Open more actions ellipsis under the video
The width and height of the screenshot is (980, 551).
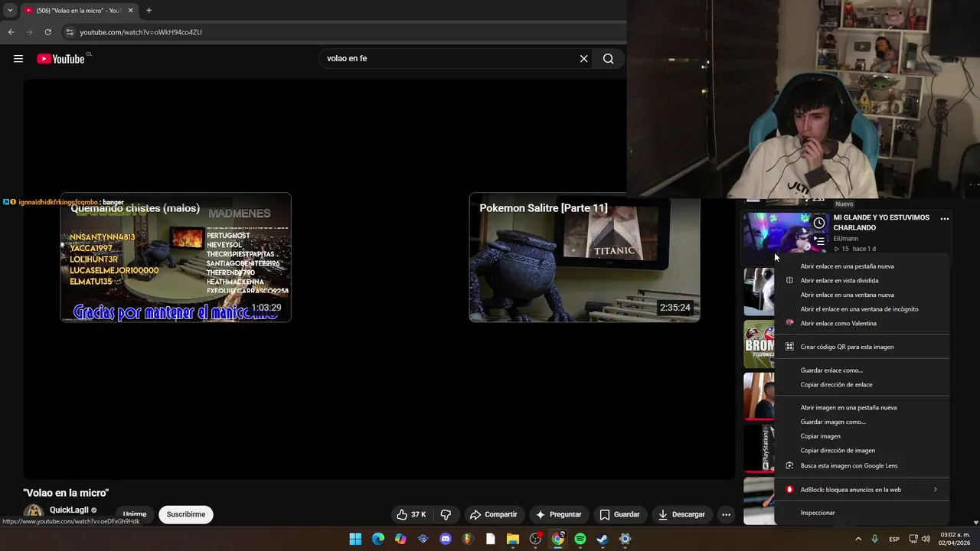(x=726, y=514)
